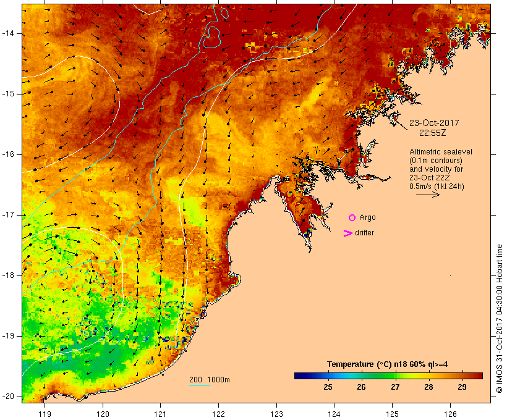Click the latitude axis label '-19'
507x420 pixels.
pyautogui.click(x=7, y=336)
